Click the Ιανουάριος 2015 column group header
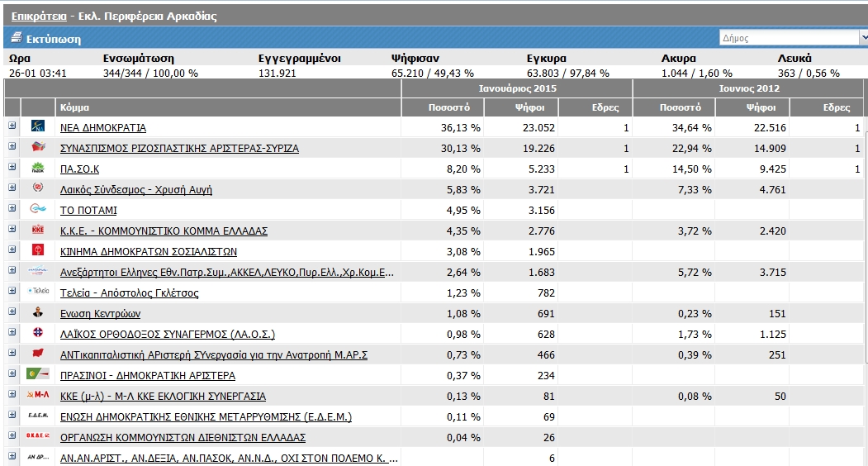 tap(516, 88)
